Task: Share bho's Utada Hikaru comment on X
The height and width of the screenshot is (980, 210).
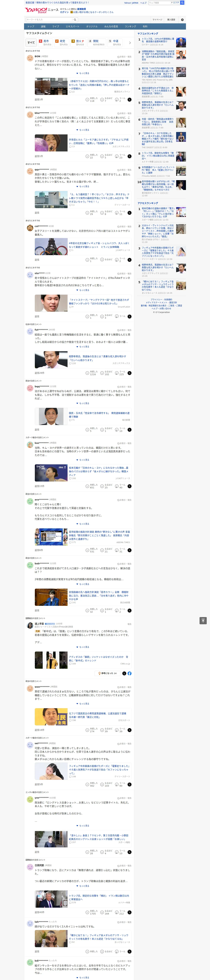Action: click(130, 156)
